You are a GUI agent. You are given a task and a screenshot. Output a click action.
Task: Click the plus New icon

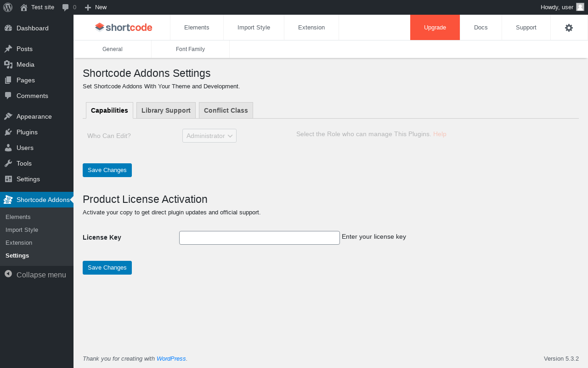(88, 7)
